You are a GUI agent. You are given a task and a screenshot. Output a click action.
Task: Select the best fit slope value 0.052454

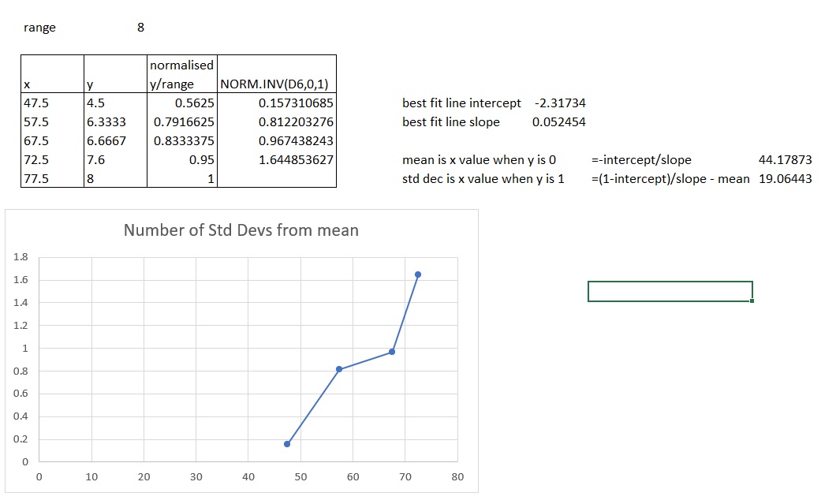pyautogui.click(x=559, y=121)
